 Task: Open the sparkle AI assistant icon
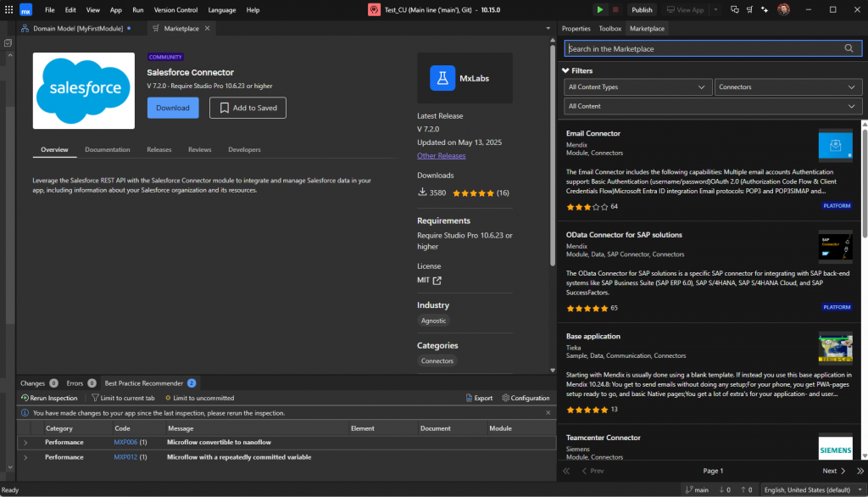coord(765,9)
